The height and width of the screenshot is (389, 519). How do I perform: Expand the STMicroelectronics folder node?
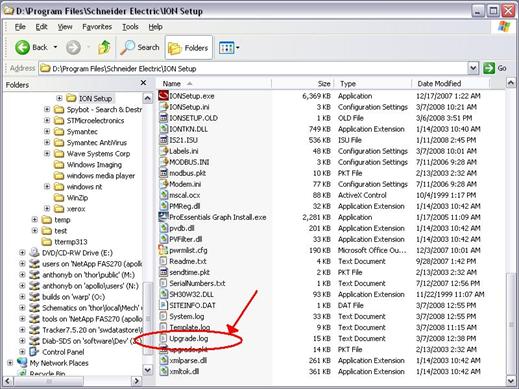click(47, 120)
